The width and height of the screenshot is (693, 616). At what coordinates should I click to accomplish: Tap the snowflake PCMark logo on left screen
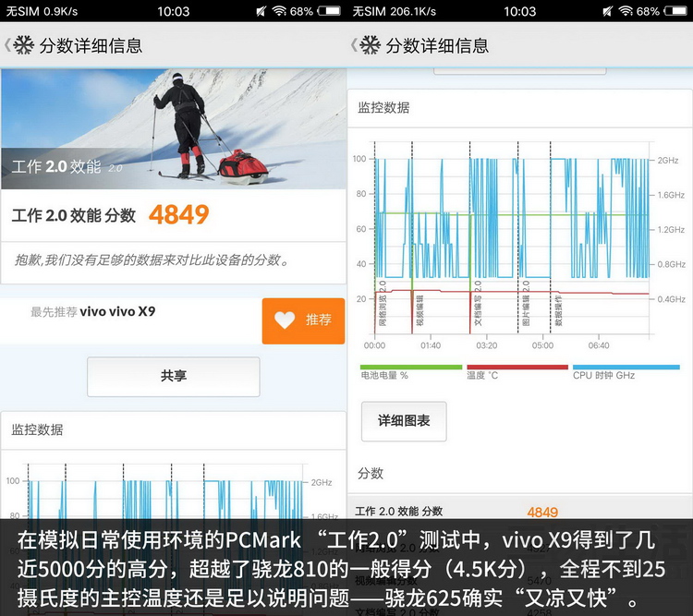23,45
